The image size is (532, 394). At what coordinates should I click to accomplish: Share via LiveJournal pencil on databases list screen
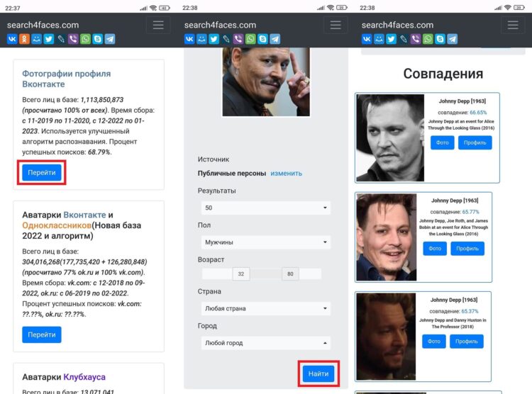click(x=61, y=39)
